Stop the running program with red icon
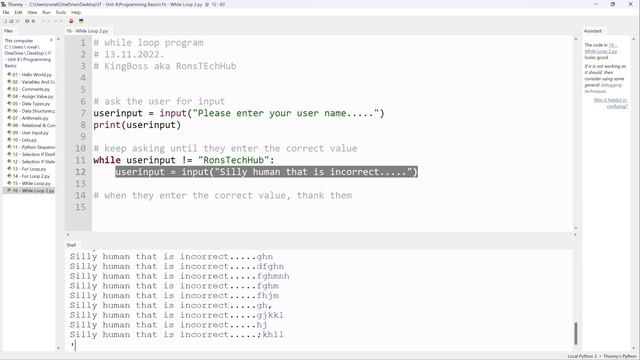The image size is (640, 360). coord(71,21)
